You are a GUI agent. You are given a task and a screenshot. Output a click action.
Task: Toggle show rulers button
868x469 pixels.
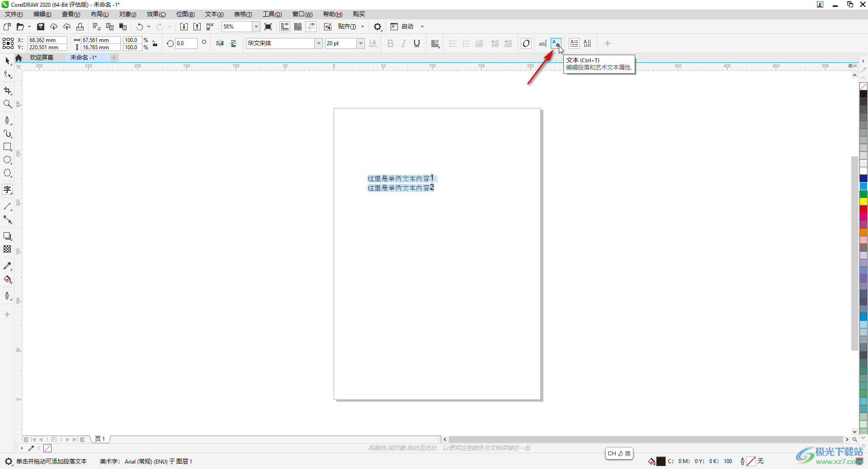[285, 27]
